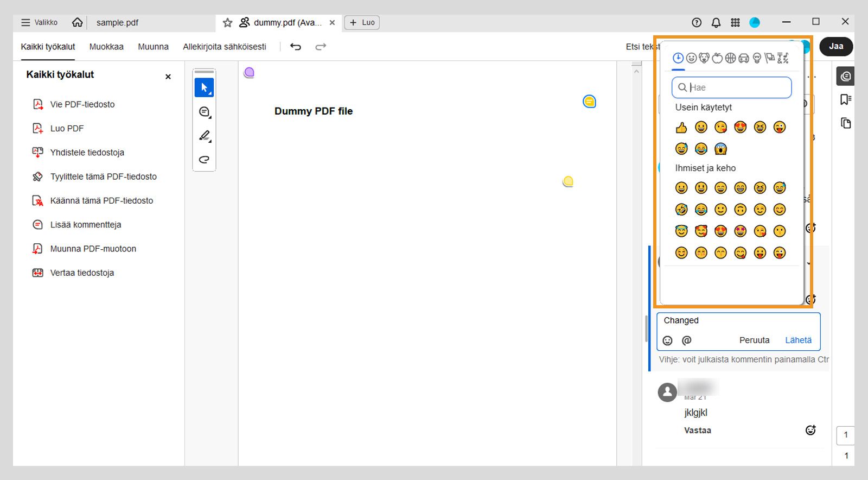Click the undo arrow

pos(296,47)
